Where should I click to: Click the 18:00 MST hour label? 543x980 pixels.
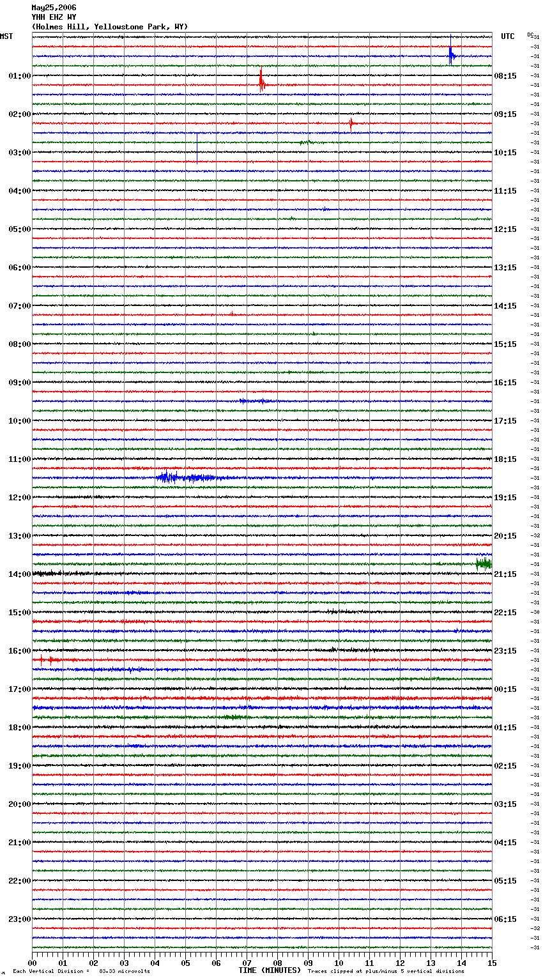[20, 728]
